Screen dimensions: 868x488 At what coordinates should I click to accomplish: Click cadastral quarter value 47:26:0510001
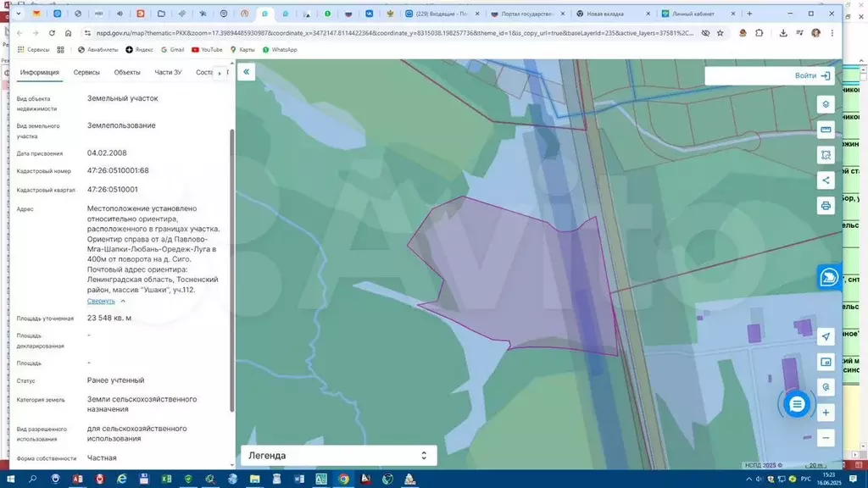113,189
